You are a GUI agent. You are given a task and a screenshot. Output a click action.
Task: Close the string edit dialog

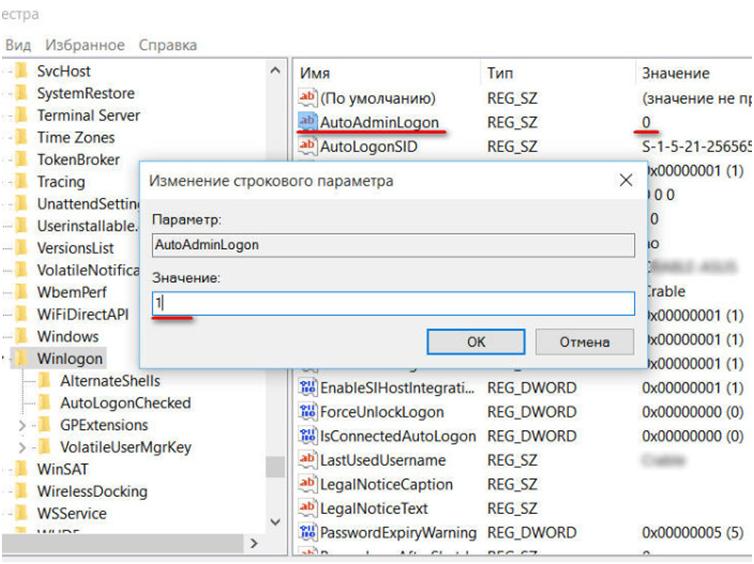[626, 180]
